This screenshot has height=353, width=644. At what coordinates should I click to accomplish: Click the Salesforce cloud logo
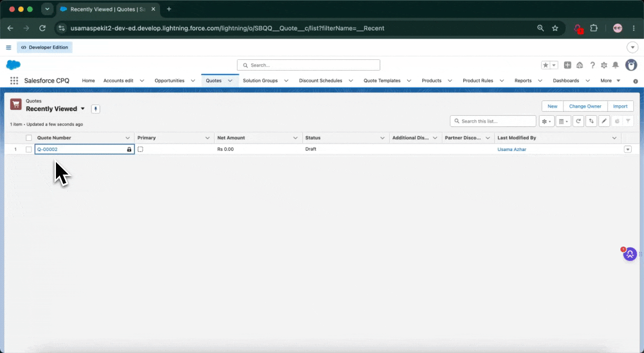[x=13, y=65]
